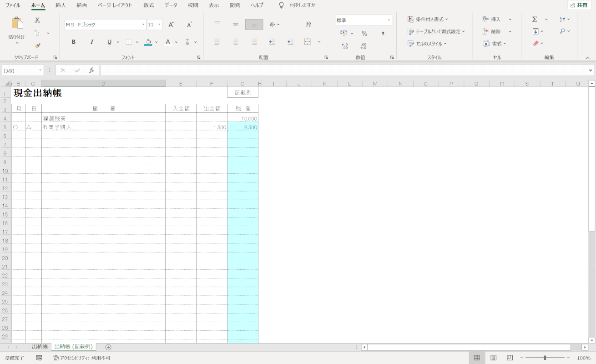Screen dimensions: 596x364
Task: Select the Format Painter brush icon
Action: coord(37,45)
